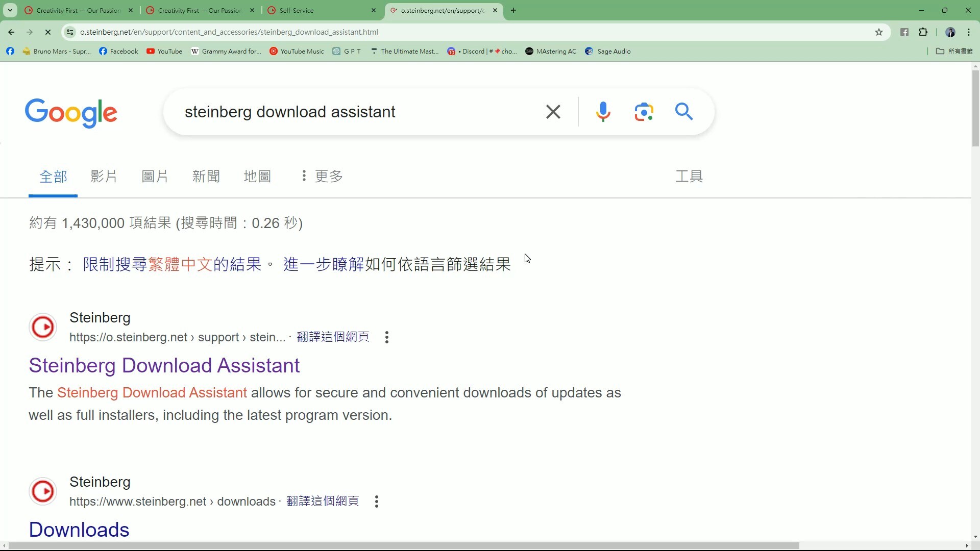Open site information icon in address bar
980x551 pixels.
[x=70, y=32]
